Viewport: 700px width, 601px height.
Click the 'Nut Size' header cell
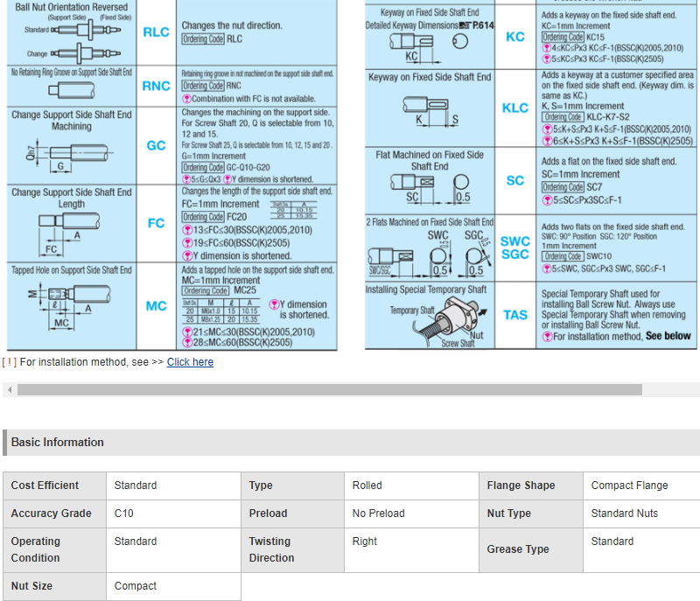click(54, 586)
